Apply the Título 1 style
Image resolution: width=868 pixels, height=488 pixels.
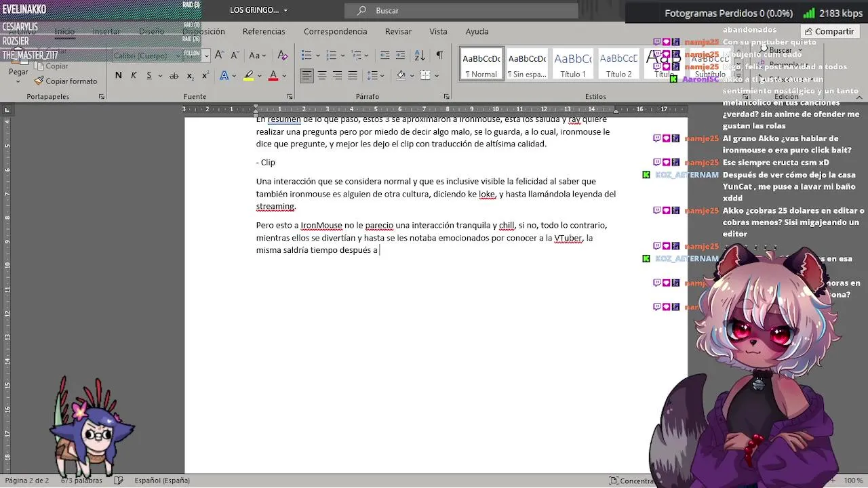tap(573, 64)
